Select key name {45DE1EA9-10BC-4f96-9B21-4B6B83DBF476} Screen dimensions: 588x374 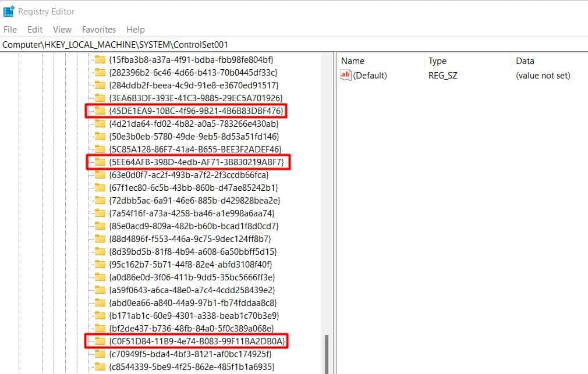click(196, 111)
